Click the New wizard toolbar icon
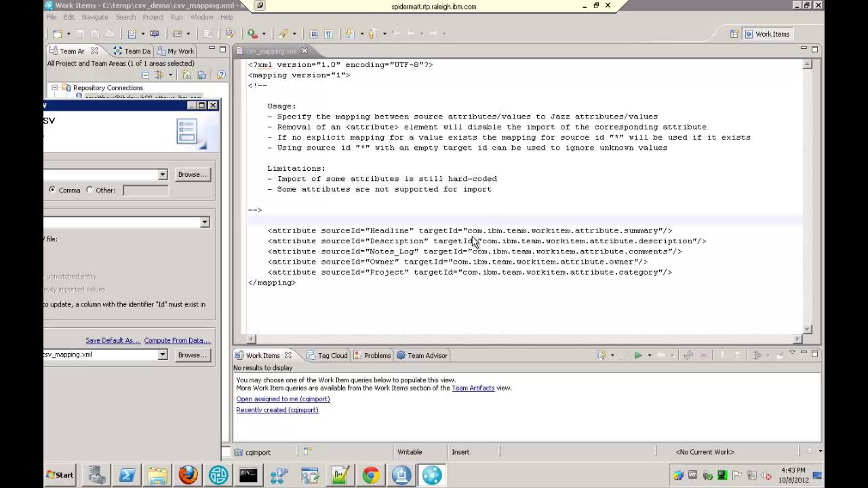The width and height of the screenshot is (868, 488). coord(57,34)
